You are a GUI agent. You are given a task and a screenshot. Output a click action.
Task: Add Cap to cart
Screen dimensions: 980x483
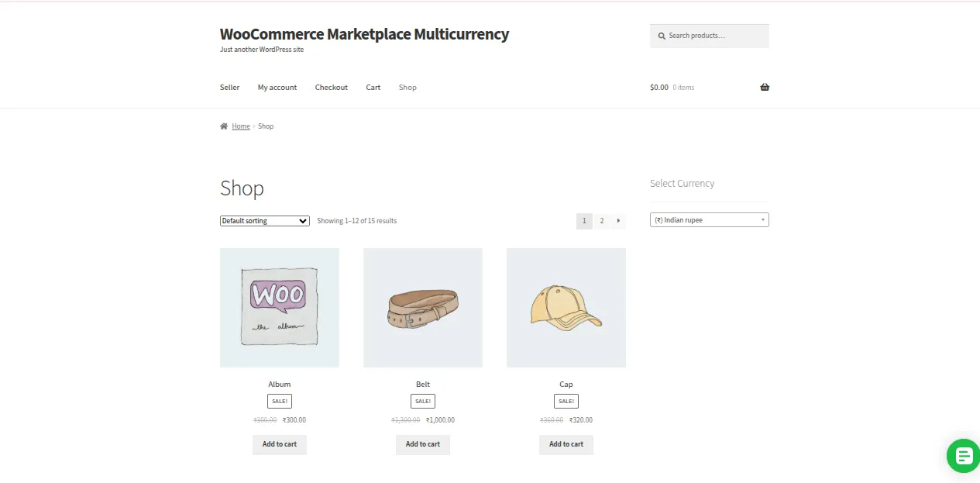pyautogui.click(x=566, y=444)
